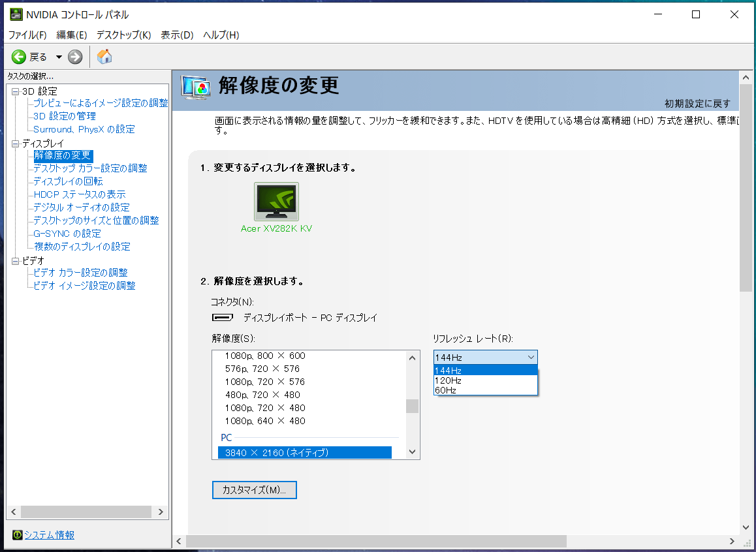Open HDCP ステータスの表示
The width and height of the screenshot is (756, 552).
pos(80,194)
